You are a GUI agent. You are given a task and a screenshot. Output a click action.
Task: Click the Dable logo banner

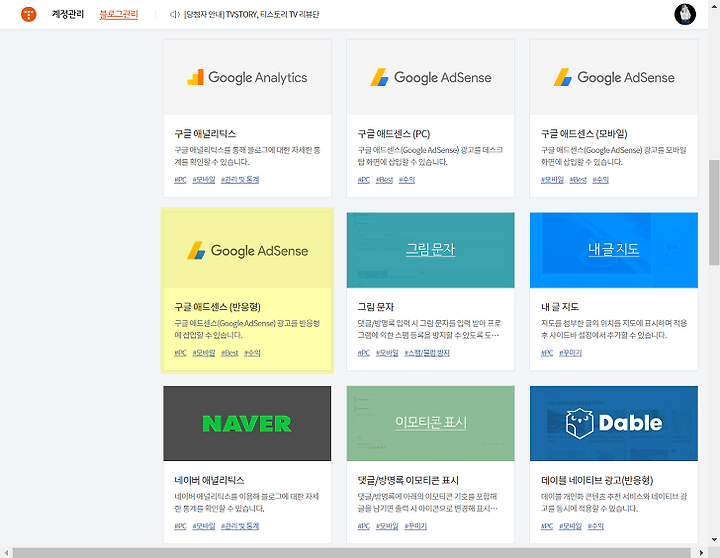(x=614, y=423)
